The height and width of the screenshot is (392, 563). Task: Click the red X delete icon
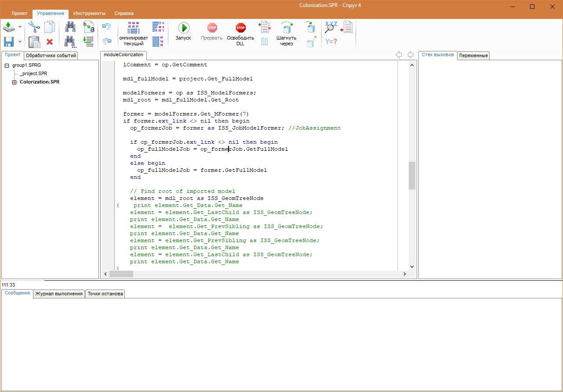click(50, 42)
